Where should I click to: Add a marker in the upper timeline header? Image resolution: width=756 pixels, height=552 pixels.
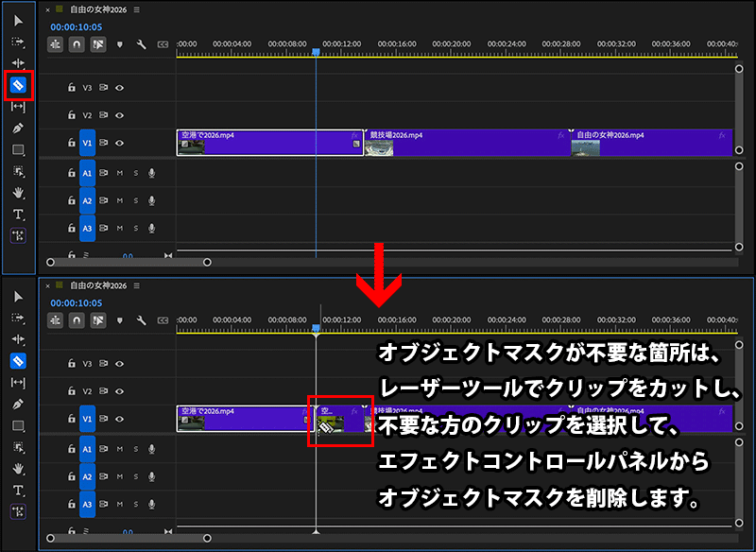(120, 43)
